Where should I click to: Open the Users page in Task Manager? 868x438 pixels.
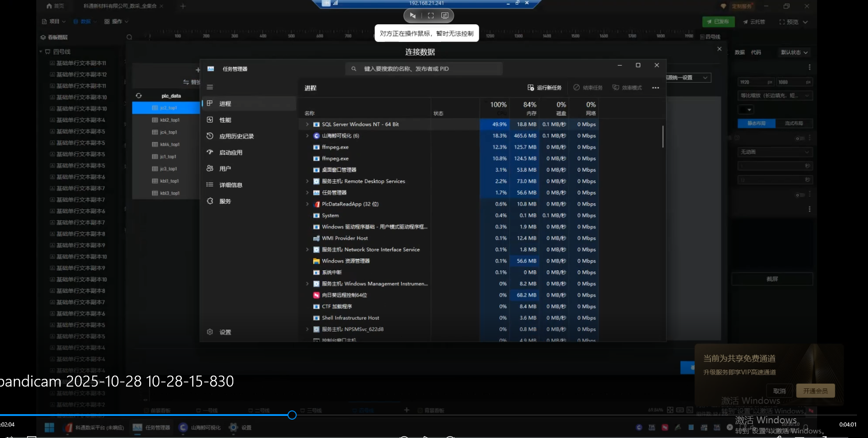tap(225, 168)
